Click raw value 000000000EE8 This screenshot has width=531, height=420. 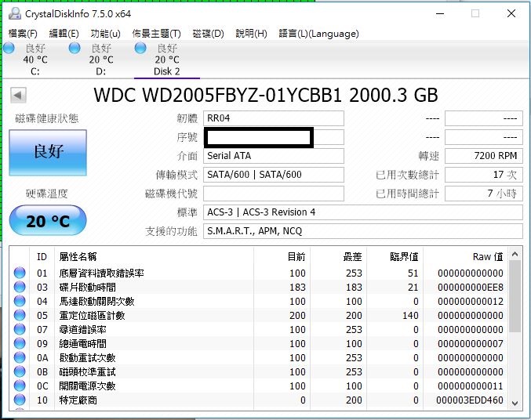coord(471,287)
